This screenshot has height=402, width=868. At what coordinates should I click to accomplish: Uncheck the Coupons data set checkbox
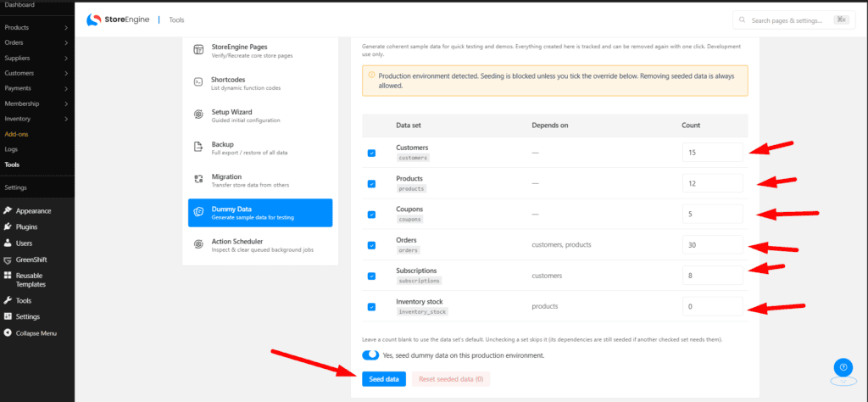point(371,215)
